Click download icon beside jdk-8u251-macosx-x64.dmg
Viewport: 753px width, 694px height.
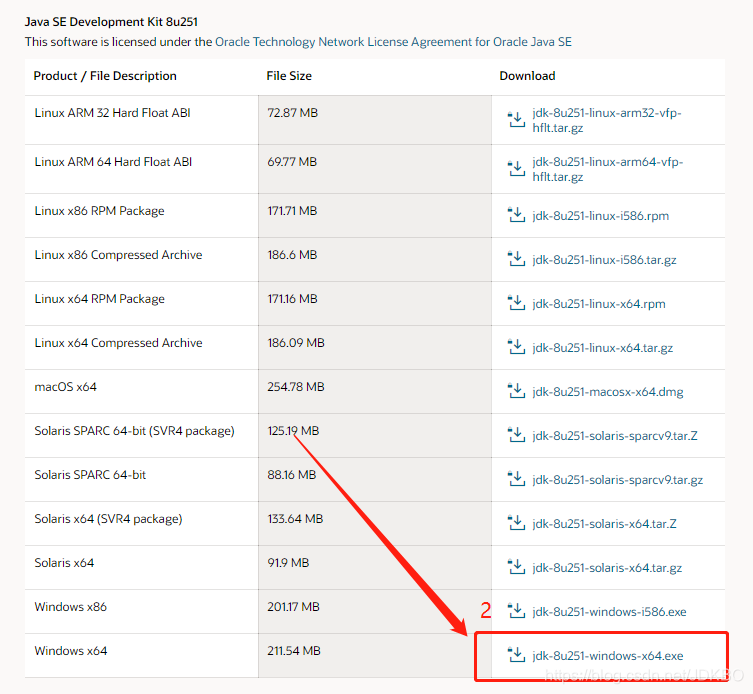[x=517, y=390]
